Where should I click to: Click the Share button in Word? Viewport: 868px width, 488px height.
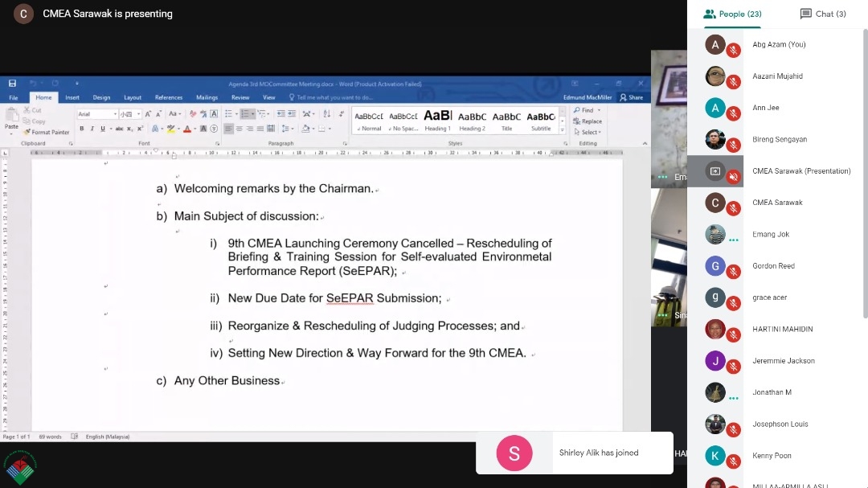click(632, 97)
